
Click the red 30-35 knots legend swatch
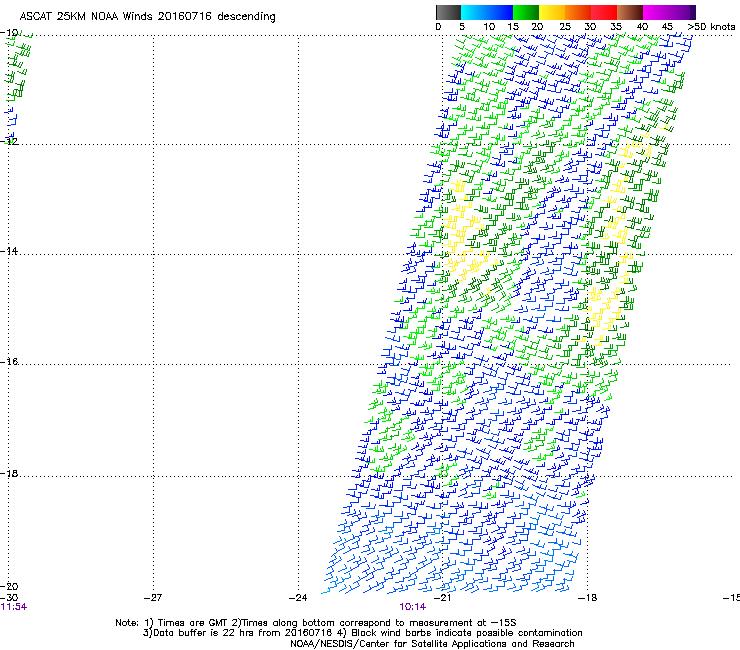click(x=604, y=12)
